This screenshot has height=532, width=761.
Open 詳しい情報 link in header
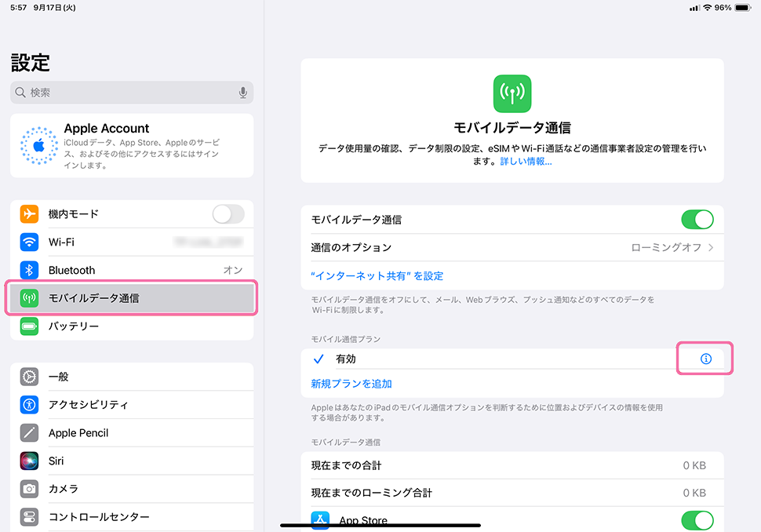pos(526,161)
